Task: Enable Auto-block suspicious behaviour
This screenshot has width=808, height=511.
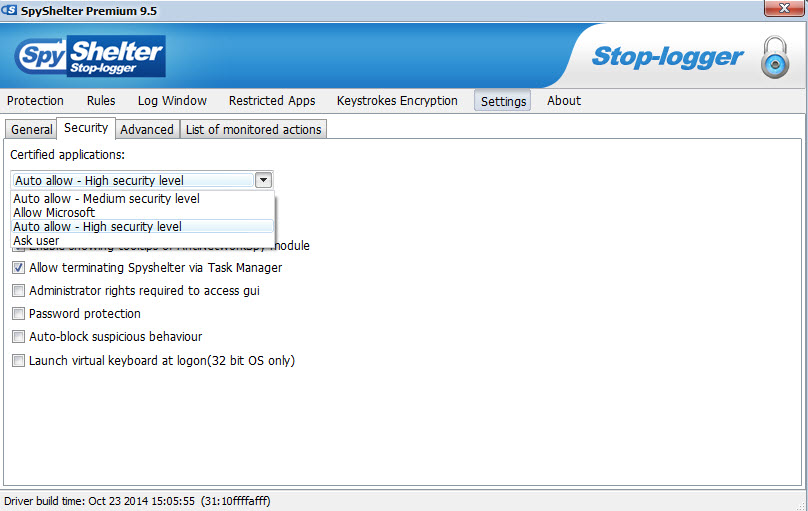Action: pyautogui.click(x=19, y=337)
